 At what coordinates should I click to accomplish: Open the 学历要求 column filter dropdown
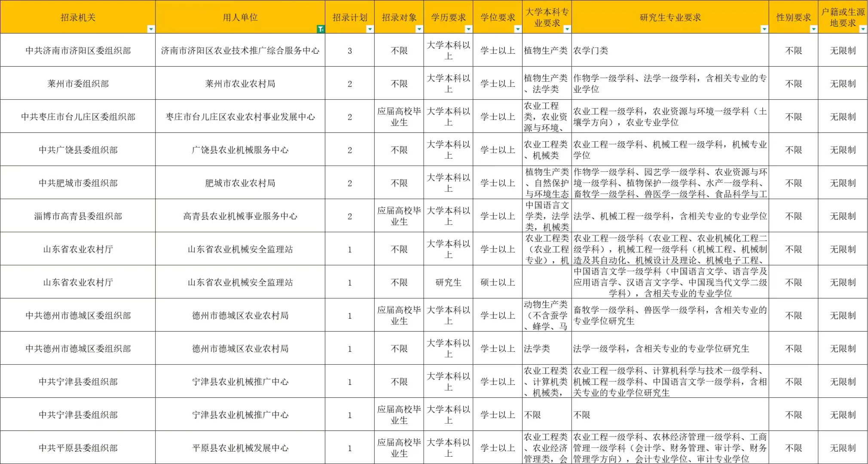coord(469,29)
